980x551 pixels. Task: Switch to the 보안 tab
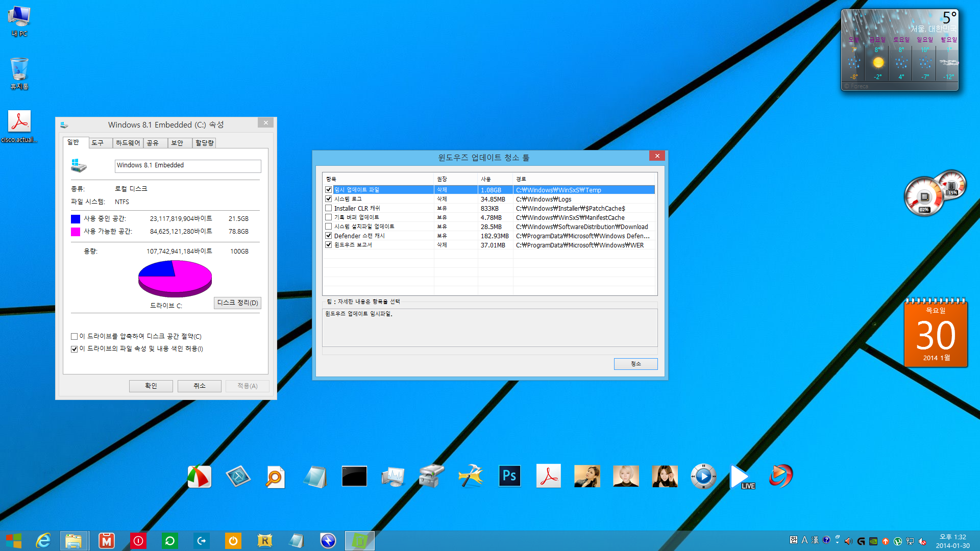(x=180, y=143)
